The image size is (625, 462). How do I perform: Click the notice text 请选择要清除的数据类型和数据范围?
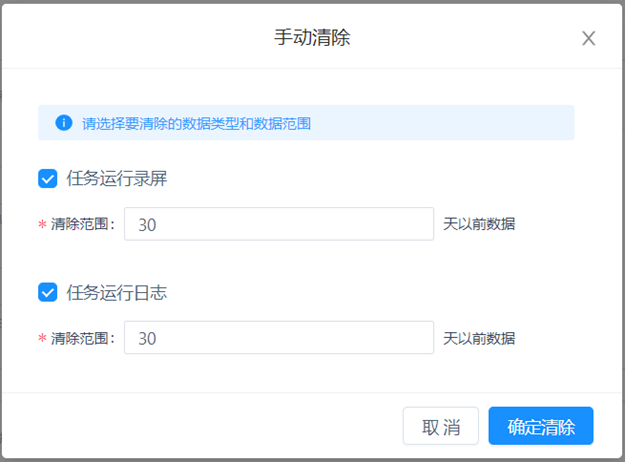[x=196, y=124]
